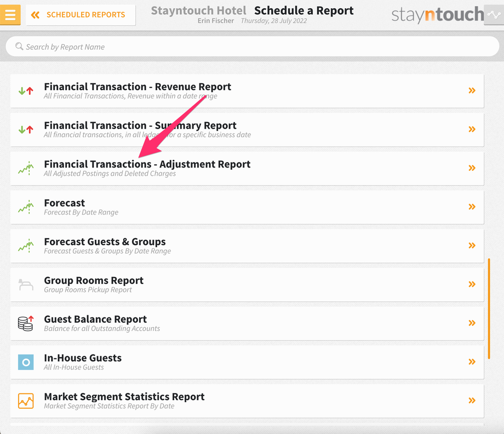Go back to Scheduled Reports
The height and width of the screenshot is (434, 504).
81,15
